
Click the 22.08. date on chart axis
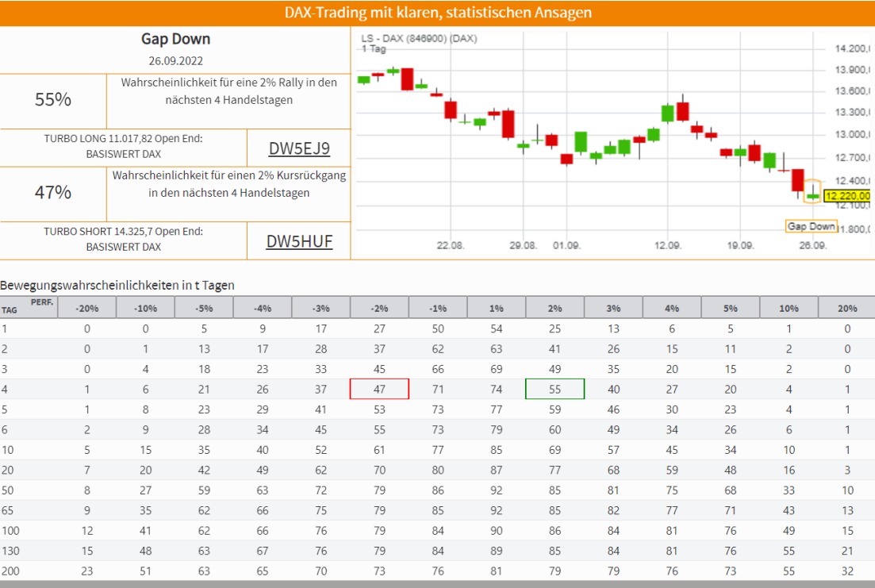[451, 245]
